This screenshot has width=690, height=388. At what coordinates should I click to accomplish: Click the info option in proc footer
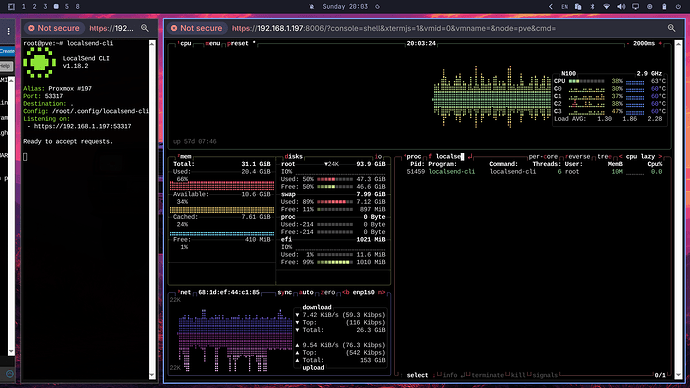click(x=450, y=375)
